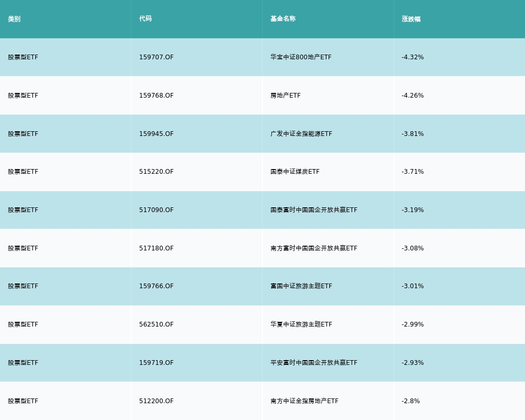Image resolution: width=525 pixels, height=420 pixels.
Task: Click the -4.32% change value
Action: pos(413,57)
